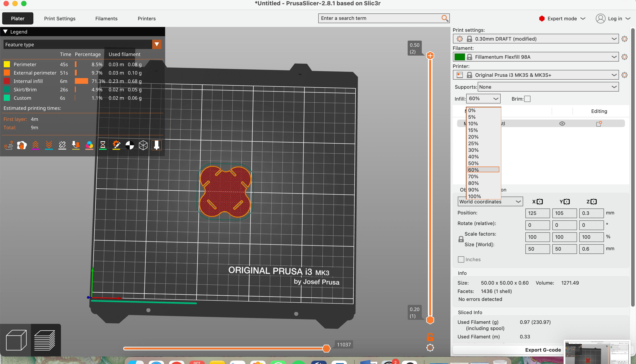The image size is (636, 364).
Task: Click Position X field showing 125
Action: 538,213
